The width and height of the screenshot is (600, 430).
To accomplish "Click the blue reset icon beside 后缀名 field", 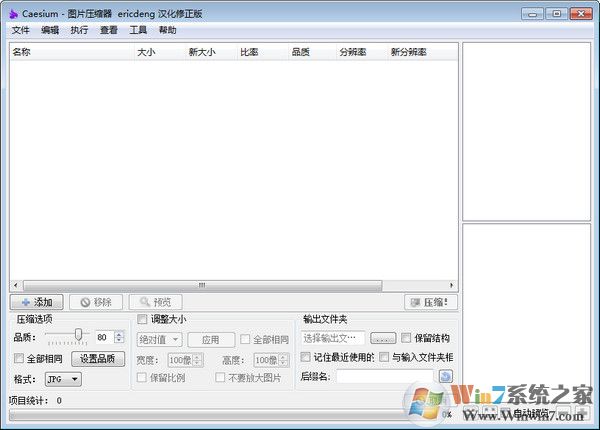I will pyautogui.click(x=445, y=376).
